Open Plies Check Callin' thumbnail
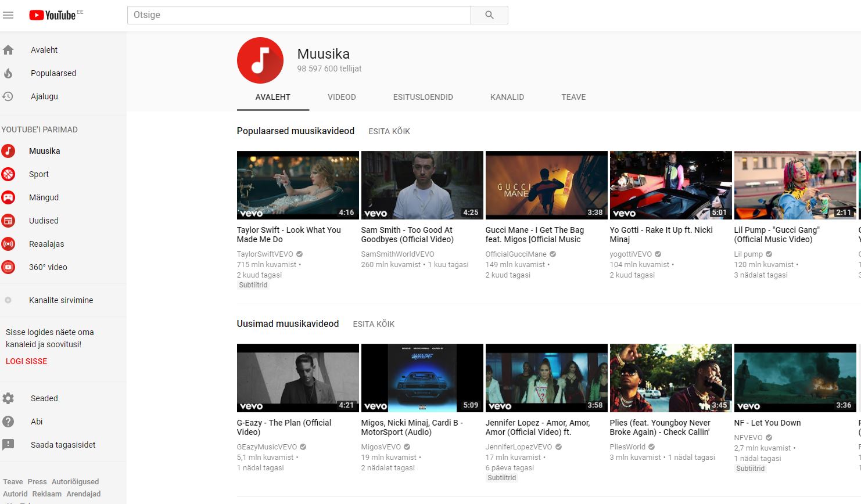861x504 pixels. (x=670, y=378)
